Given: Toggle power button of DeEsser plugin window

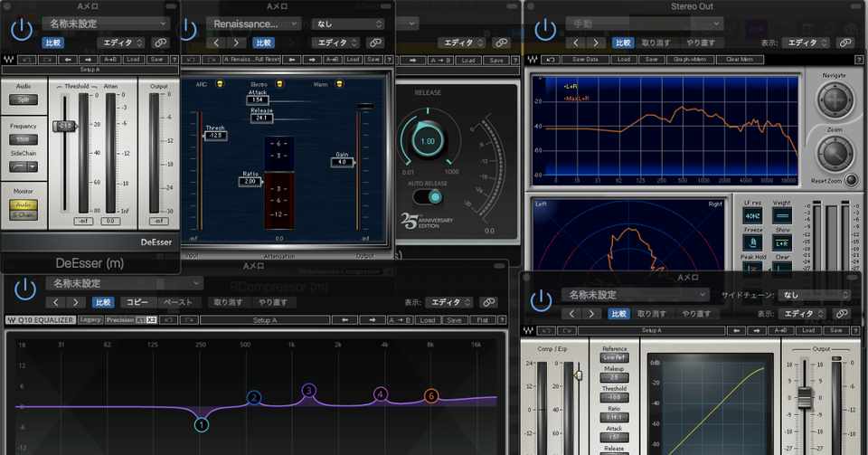Looking at the screenshot, I should coord(22,31).
